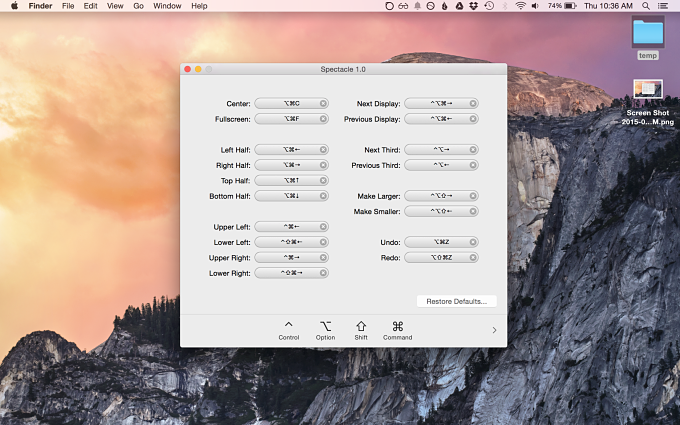This screenshot has width=680, height=425.
Task: Clear the Center shortcut with its x icon
Action: [324, 103]
